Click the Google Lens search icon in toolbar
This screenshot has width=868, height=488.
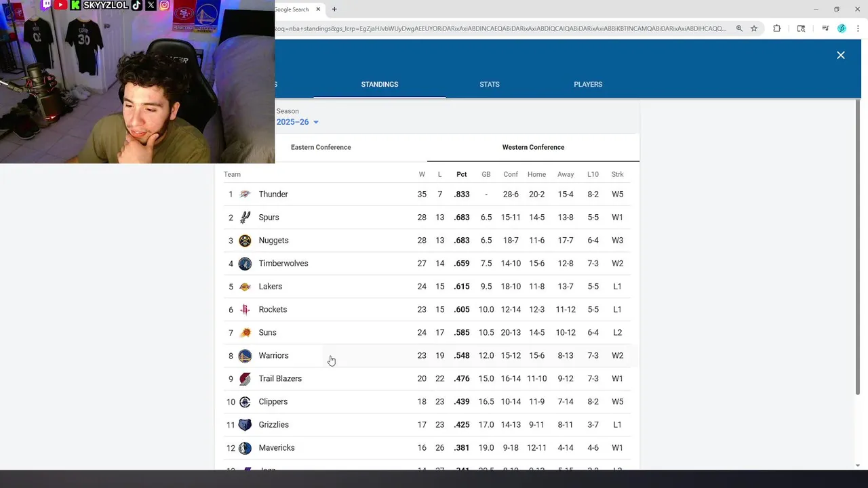801,28
